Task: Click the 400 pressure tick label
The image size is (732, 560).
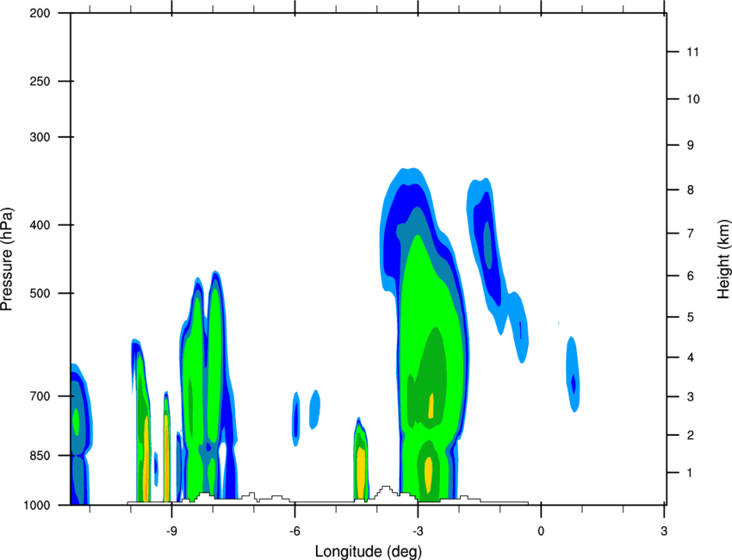Action: coord(40,225)
